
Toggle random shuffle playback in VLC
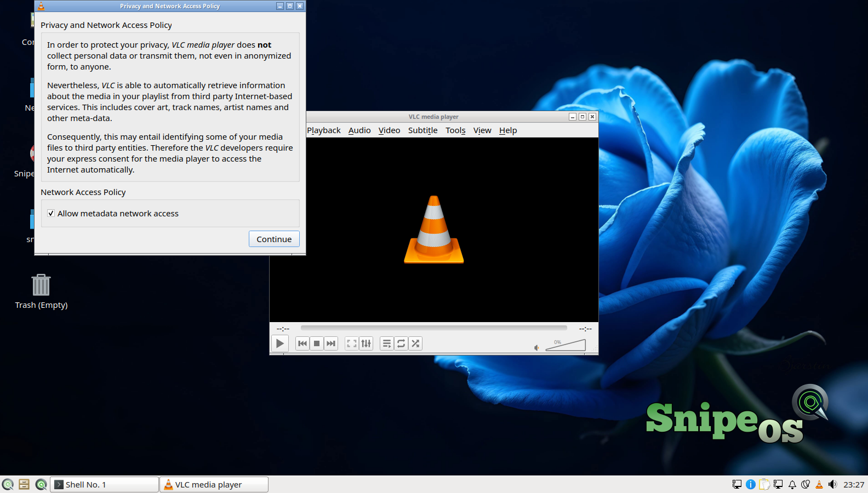coord(415,343)
